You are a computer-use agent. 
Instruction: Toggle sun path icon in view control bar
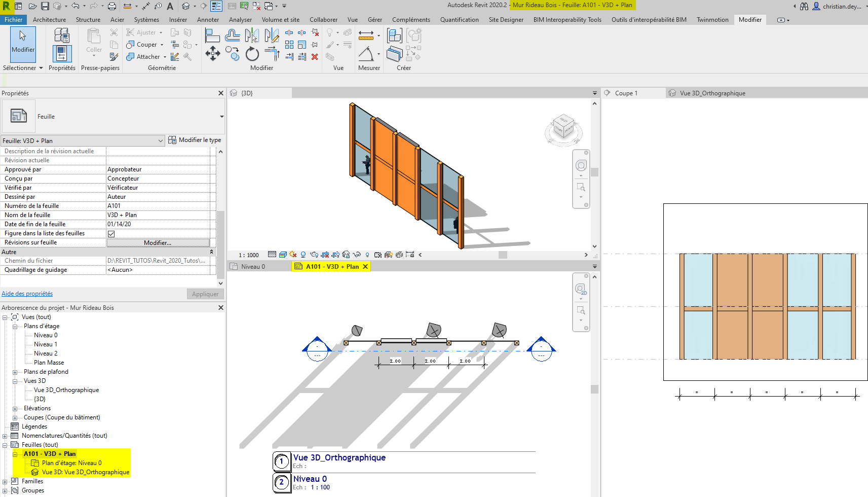[x=293, y=255]
